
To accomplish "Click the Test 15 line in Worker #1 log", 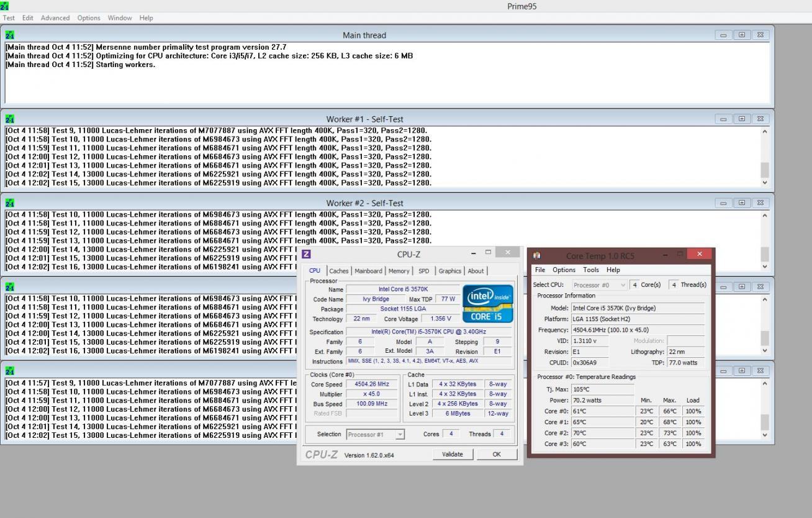I will [219, 183].
